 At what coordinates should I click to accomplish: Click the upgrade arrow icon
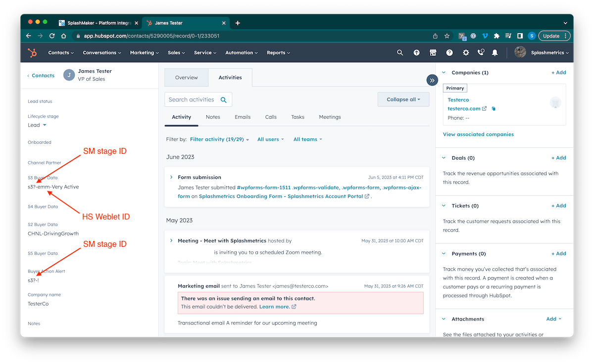pos(416,52)
